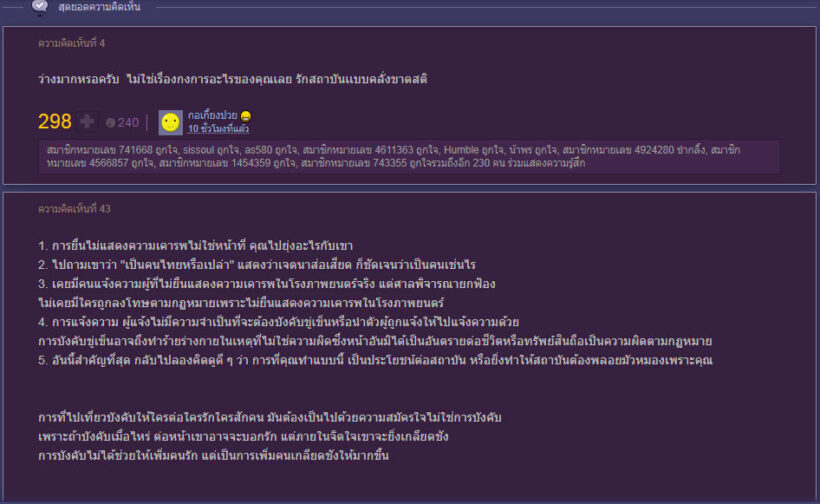Click the speech bubble icon beside สุดยอดความคิดเห็น

pyautogui.click(x=39, y=6)
